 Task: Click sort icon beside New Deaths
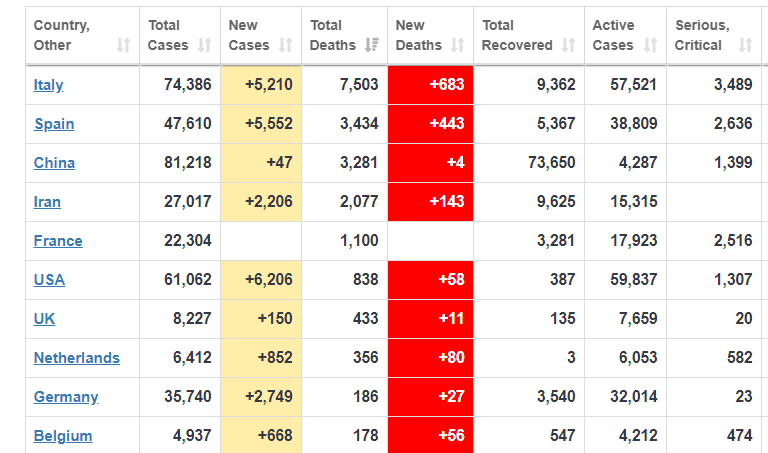457,45
